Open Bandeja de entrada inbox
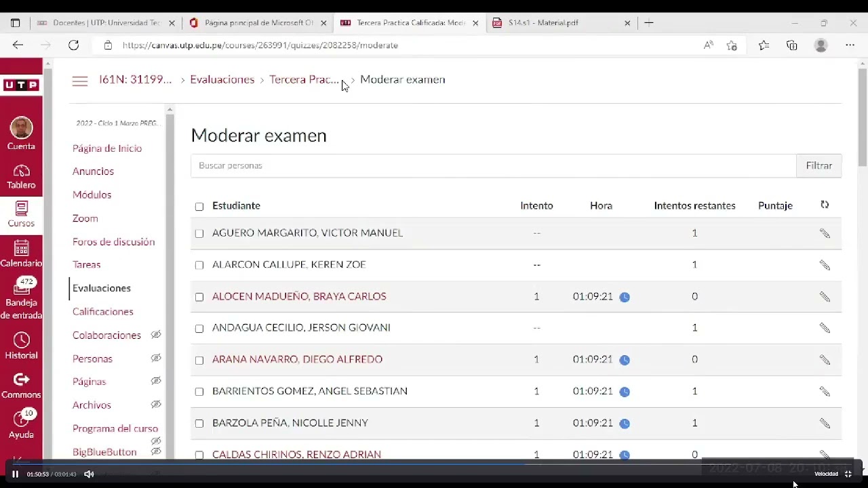868x488 pixels. (x=21, y=300)
